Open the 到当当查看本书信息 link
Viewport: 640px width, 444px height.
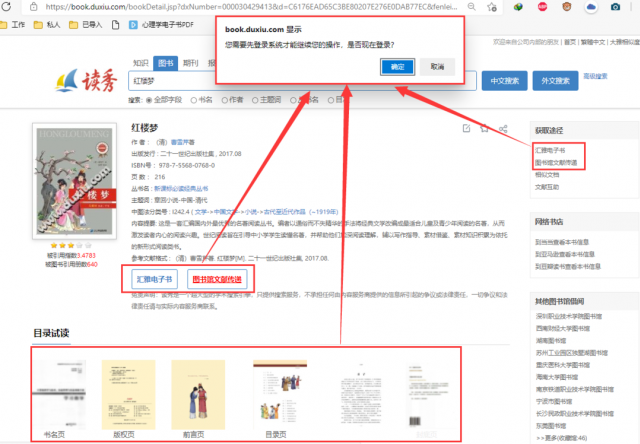tap(562, 242)
